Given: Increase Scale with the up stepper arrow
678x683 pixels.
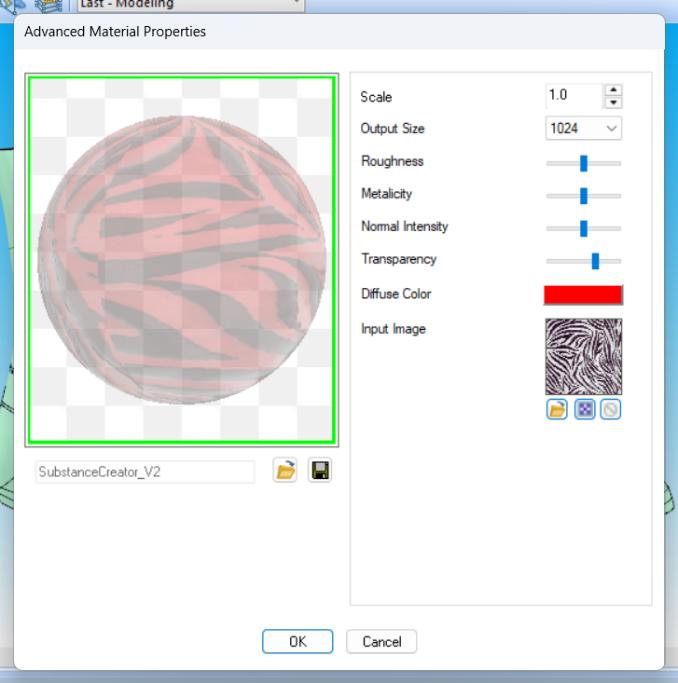Looking at the screenshot, I should click(613, 90).
